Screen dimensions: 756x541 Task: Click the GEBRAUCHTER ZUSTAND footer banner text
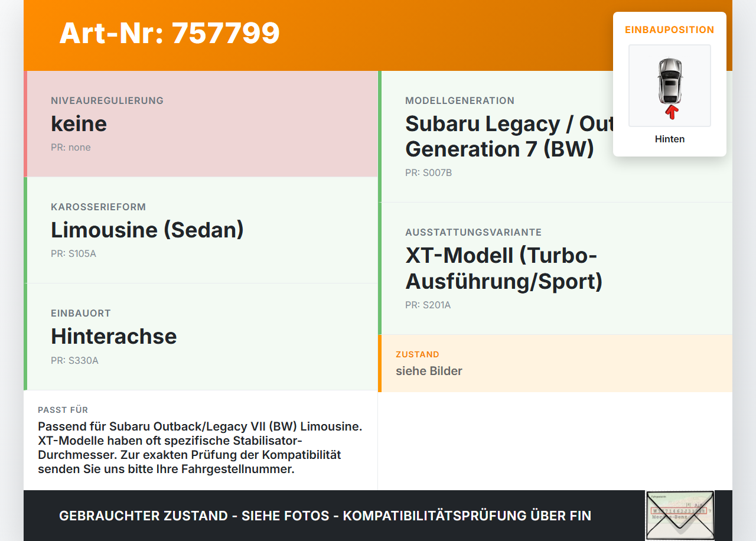coord(325,516)
